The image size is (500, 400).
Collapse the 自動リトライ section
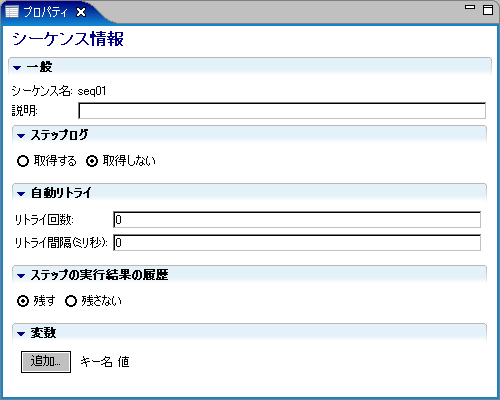coord(21,194)
